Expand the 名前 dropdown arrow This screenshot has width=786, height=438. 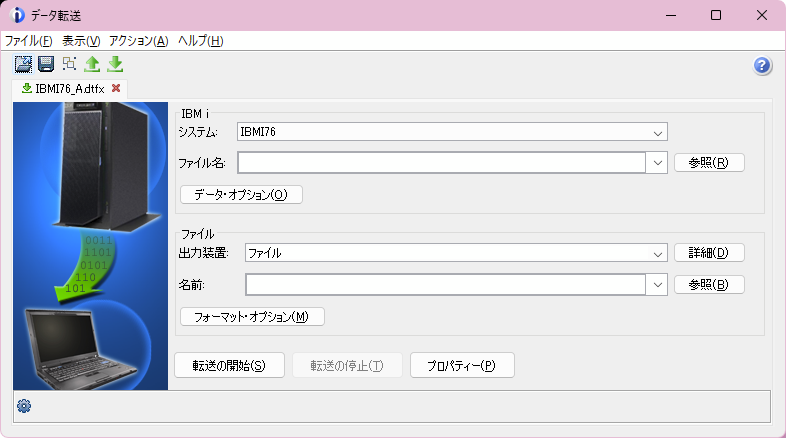pyautogui.click(x=657, y=285)
